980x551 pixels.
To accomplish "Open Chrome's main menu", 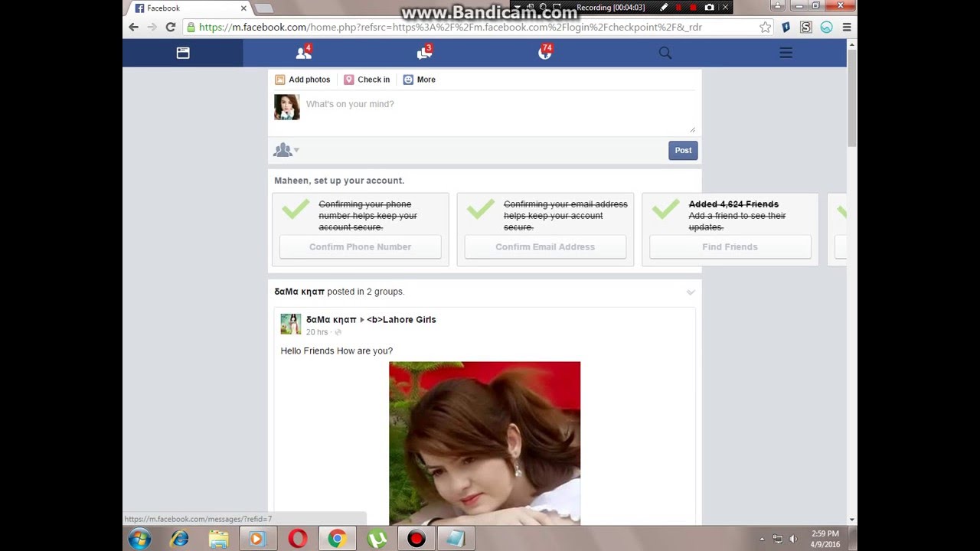I will pos(847,27).
